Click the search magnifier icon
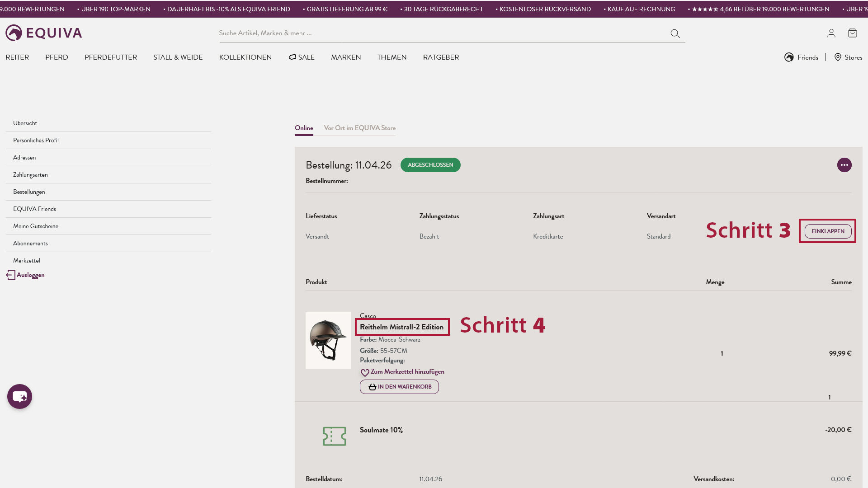 (x=675, y=33)
